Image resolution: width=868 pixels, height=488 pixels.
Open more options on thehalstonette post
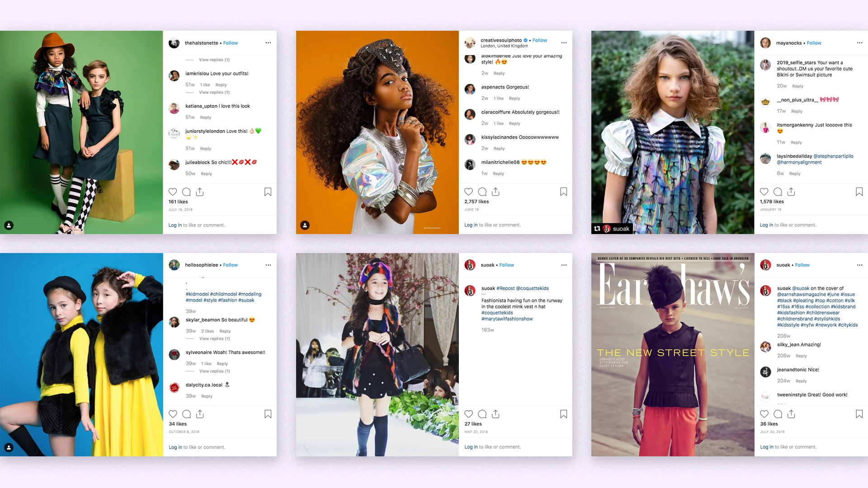[268, 43]
